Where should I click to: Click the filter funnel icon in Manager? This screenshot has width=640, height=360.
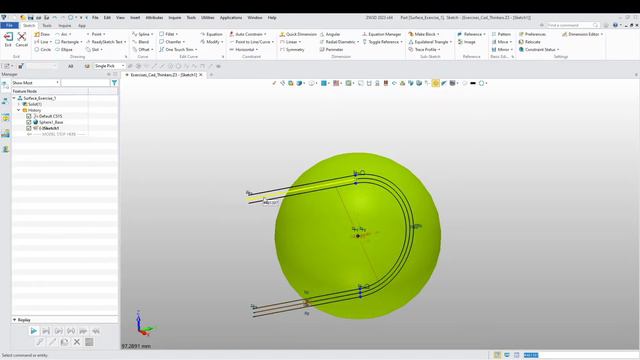114,83
